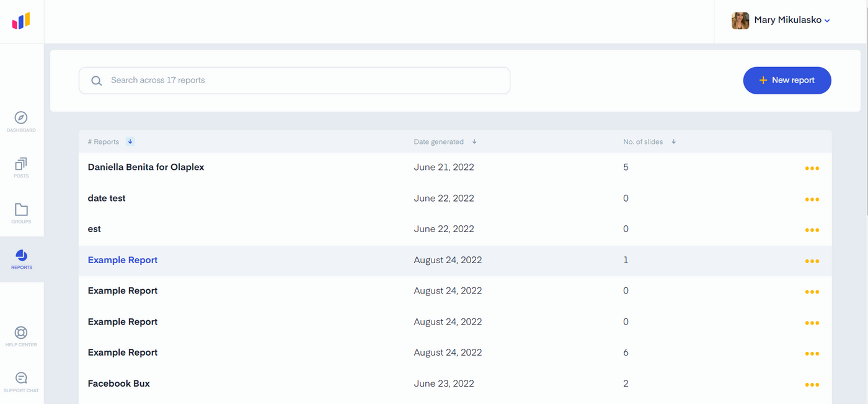Open options for Example Report with 1 slide
Image resolution: width=868 pixels, height=404 pixels.
[812, 261]
